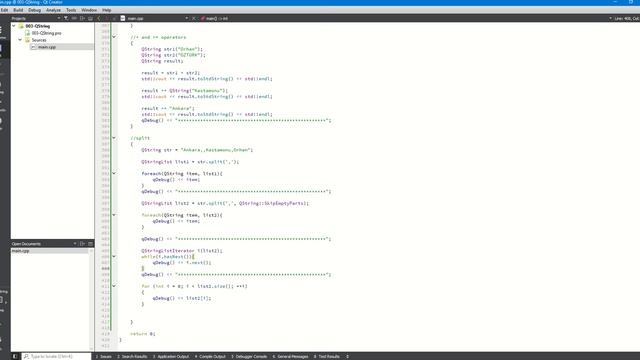This screenshot has width=640, height=360.
Task: Open the Help menu
Action: pyautogui.click(x=107, y=10)
